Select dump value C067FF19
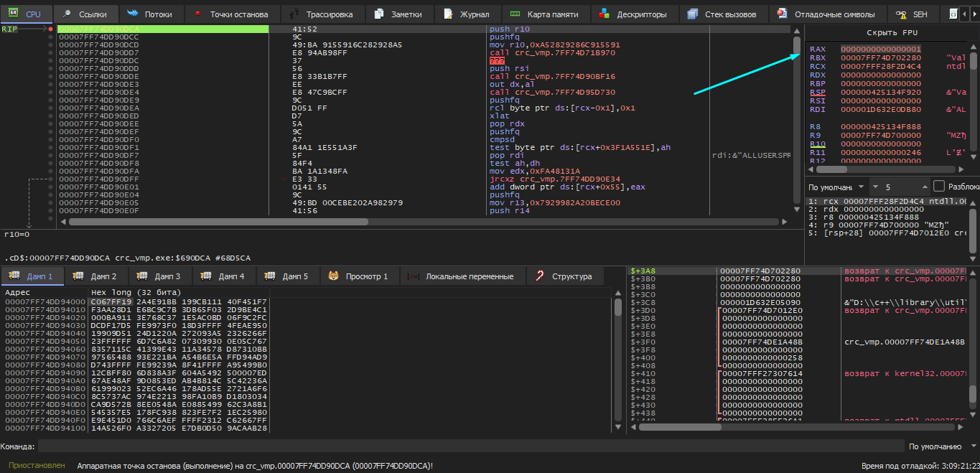Screen dimensions: 980x473 [x=111, y=301]
